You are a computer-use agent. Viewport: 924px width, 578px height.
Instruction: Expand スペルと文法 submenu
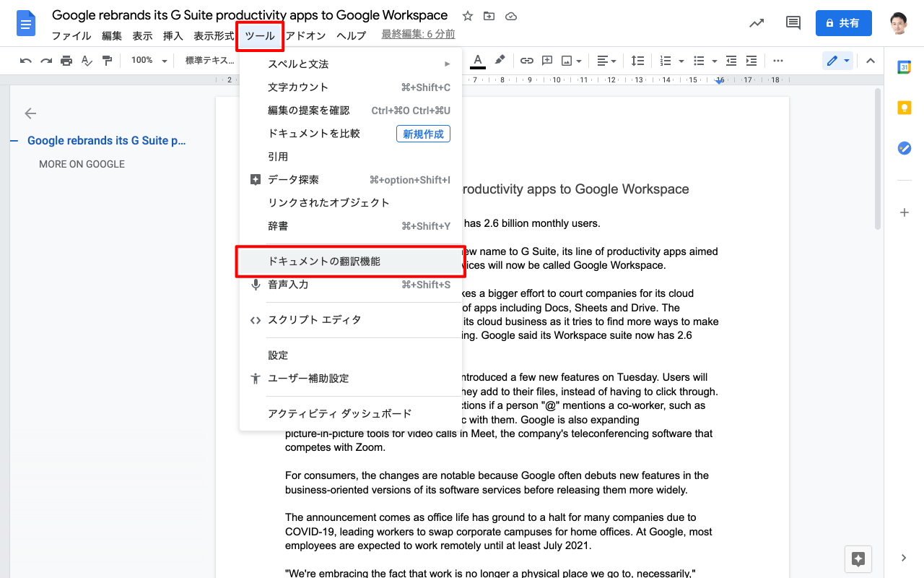(351, 64)
